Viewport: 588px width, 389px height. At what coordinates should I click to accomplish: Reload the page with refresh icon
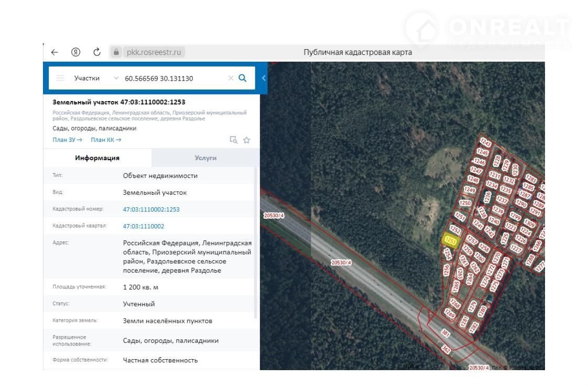pyautogui.click(x=96, y=52)
